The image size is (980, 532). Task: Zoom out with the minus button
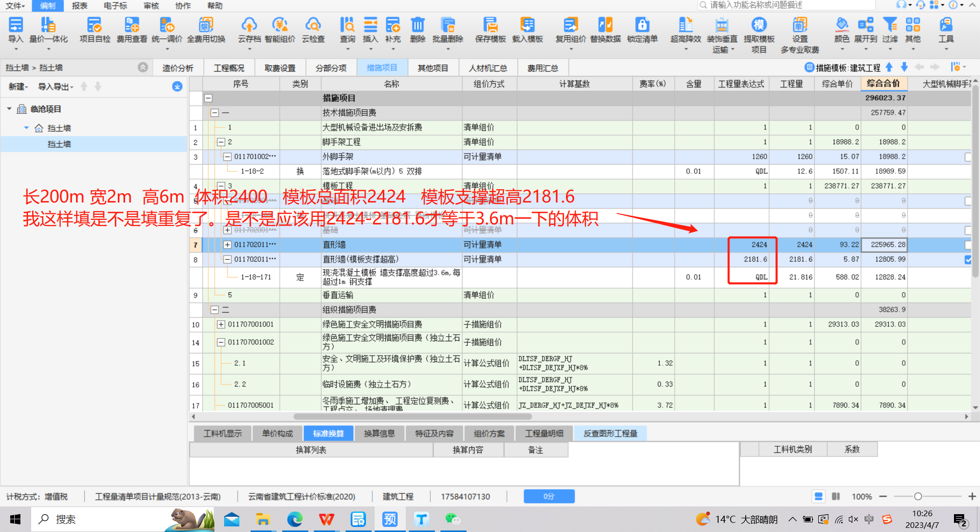click(x=883, y=496)
